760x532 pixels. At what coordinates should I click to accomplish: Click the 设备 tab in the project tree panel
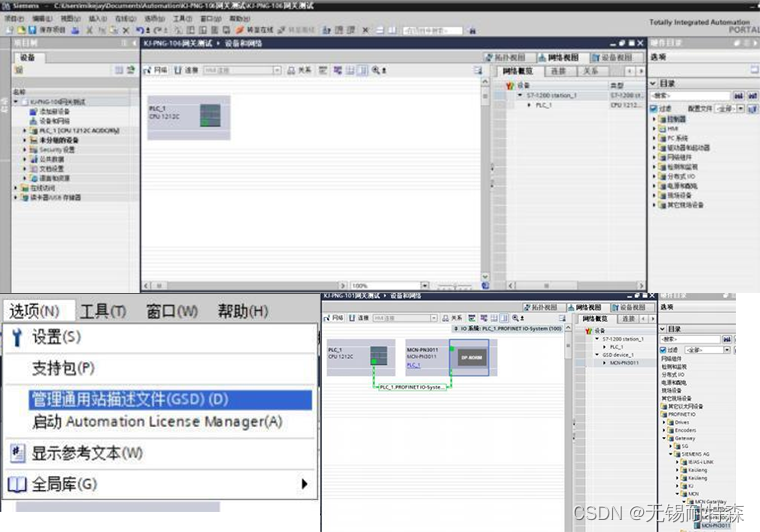[x=29, y=58]
